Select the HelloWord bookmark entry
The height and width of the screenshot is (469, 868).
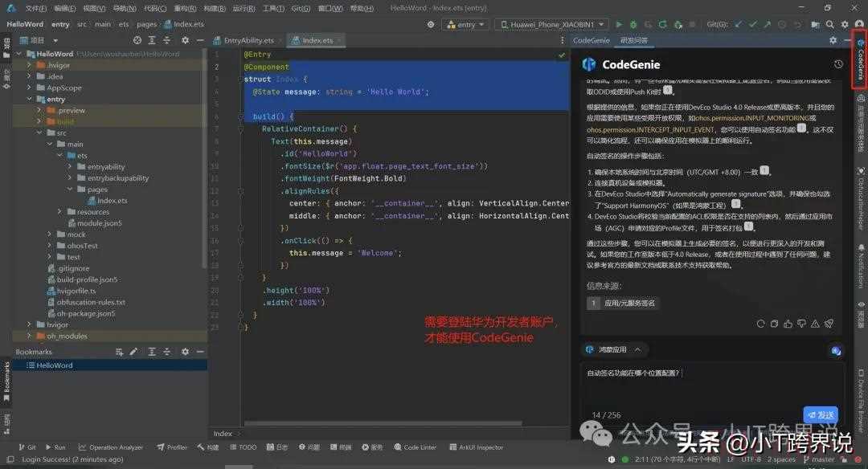(55, 365)
